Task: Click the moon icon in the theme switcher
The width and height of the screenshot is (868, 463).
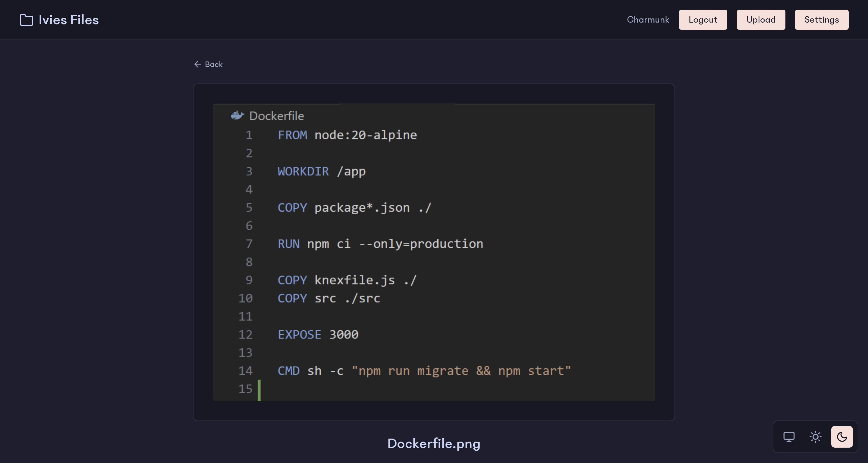Action: [841, 437]
